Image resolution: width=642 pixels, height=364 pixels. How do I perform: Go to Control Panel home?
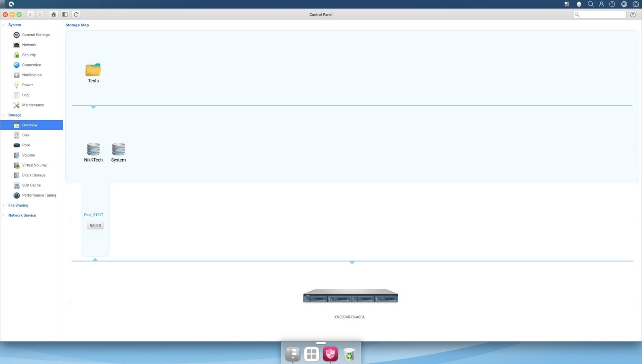pyautogui.click(x=53, y=15)
